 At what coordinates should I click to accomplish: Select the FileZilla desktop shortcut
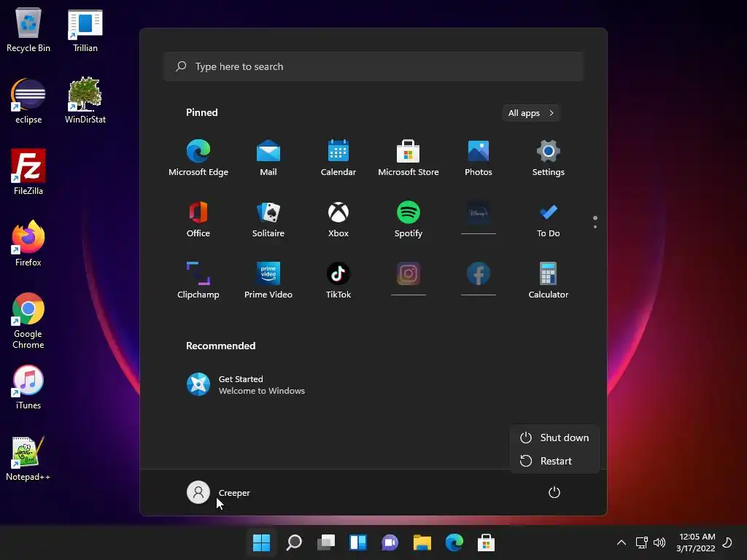pos(28,172)
